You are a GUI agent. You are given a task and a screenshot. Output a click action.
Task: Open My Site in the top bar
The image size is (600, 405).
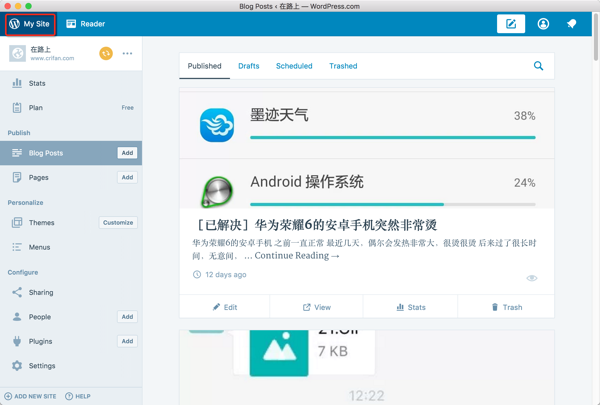(x=30, y=24)
